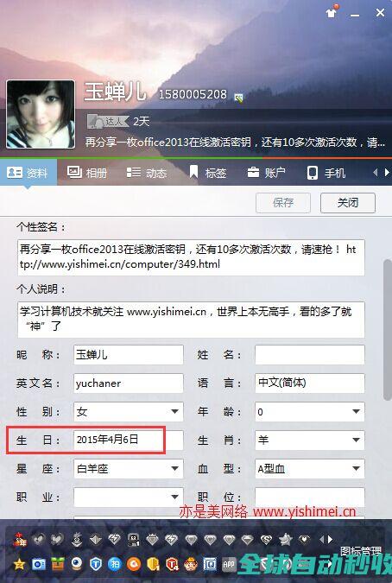The width and height of the screenshot is (392, 583).
Task: Click the red year badge icon
Action: click(19, 540)
